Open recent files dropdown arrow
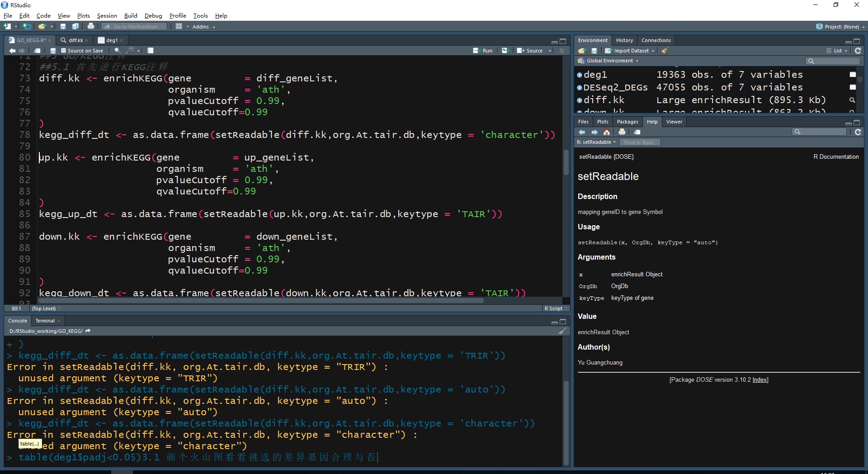 point(52,27)
